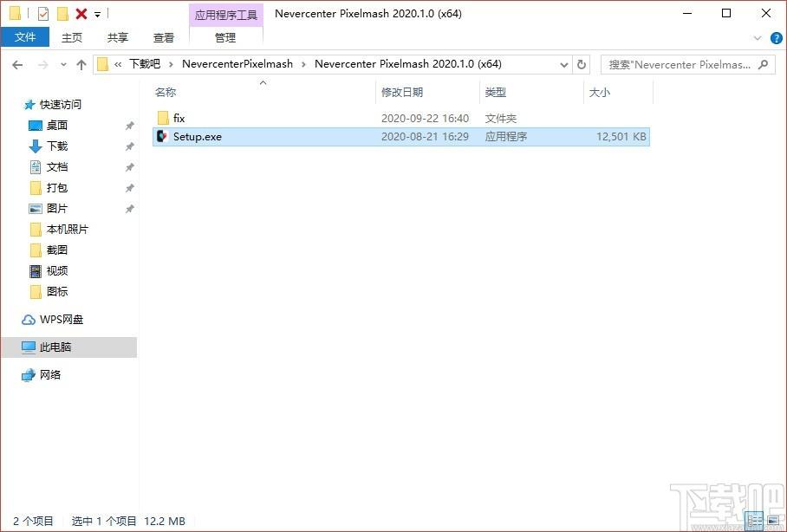This screenshot has height=532, width=787.
Task: Sort by the 类型 column header
Action: click(x=496, y=93)
